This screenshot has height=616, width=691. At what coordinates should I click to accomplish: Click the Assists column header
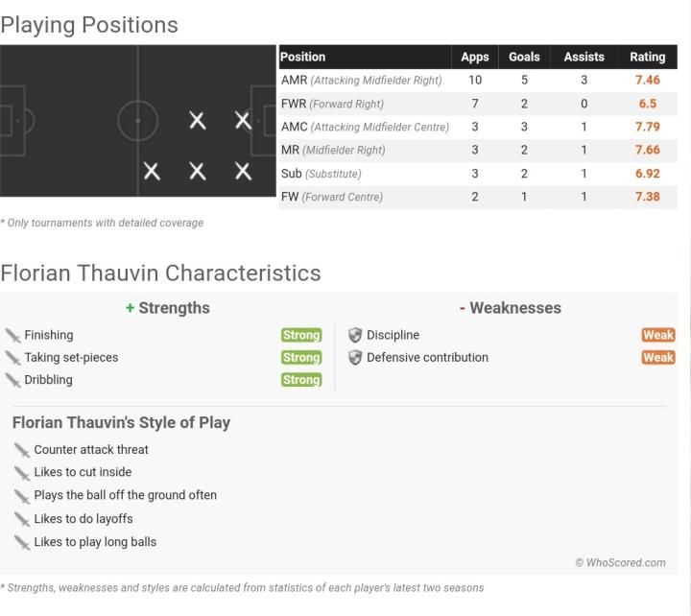coord(584,58)
